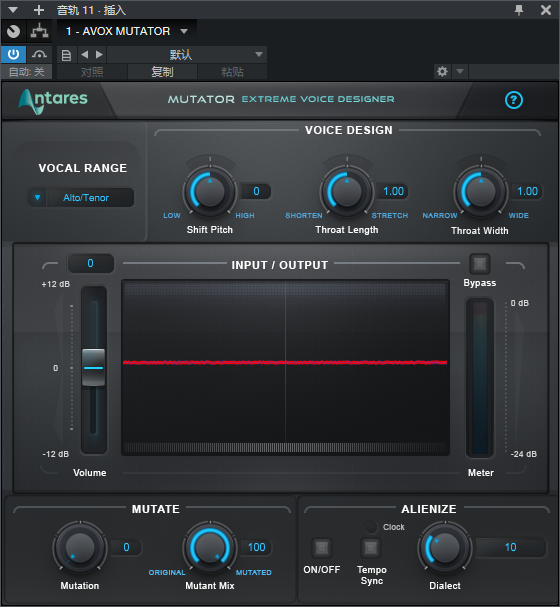Image resolution: width=560 pixels, height=607 pixels.
Task: Click the ORIGINAL label by Mutant Mix
Action: click(x=167, y=573)
